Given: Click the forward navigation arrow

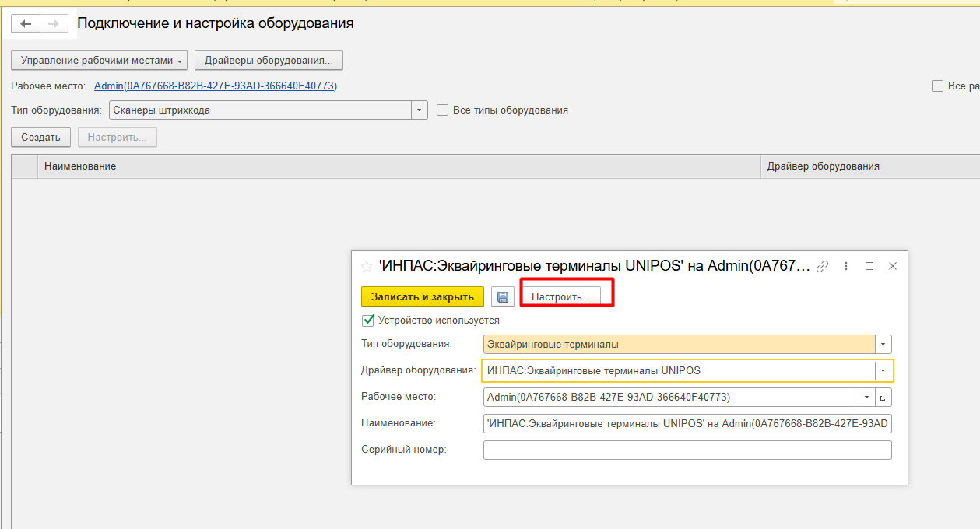Looking at the screenshot, I should click(x=53, y=24).
